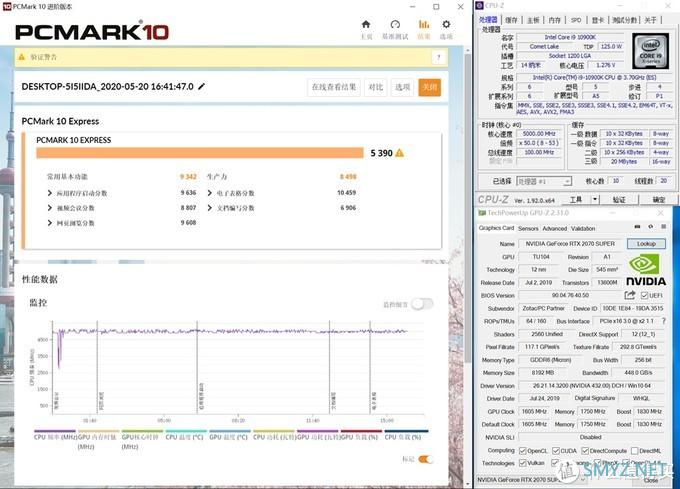This screenshot has width=680, height=489.
Task: Select the purple CPU frequency legend swatch
Action: 55,431
